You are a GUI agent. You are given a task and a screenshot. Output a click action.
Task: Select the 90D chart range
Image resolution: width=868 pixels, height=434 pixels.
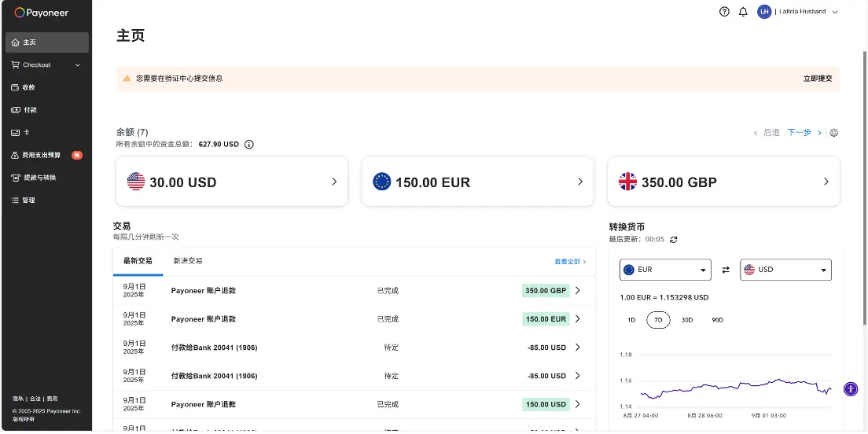[717, 320]
